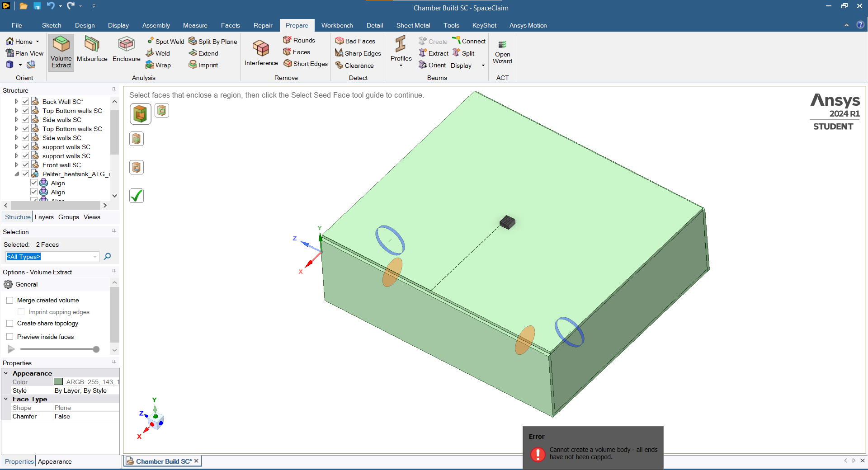Run the Interference detection tool
The height and width of the screenshot is (470, 868).
pyautogui.click(x=261, y=52)
